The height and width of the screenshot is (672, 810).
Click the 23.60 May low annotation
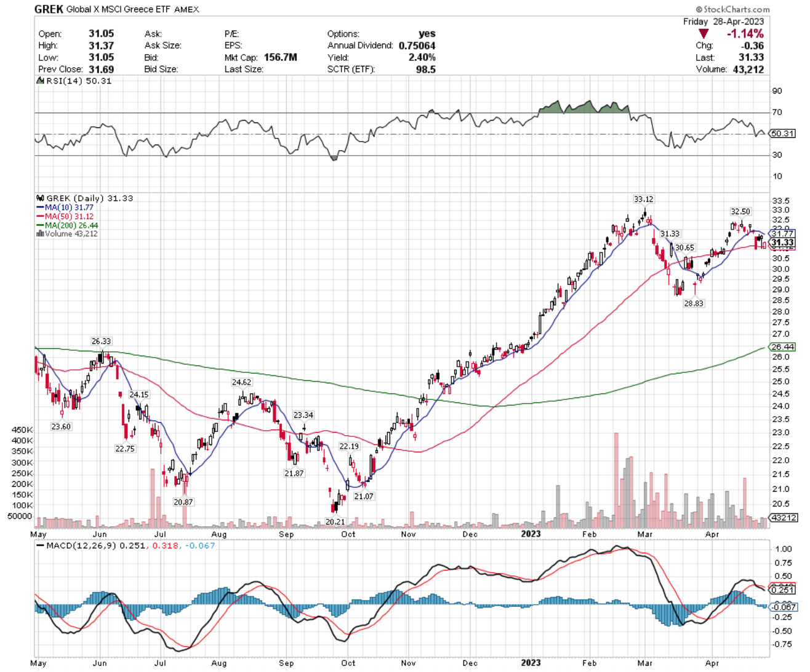pyautogui.click(x=61, y=426)
